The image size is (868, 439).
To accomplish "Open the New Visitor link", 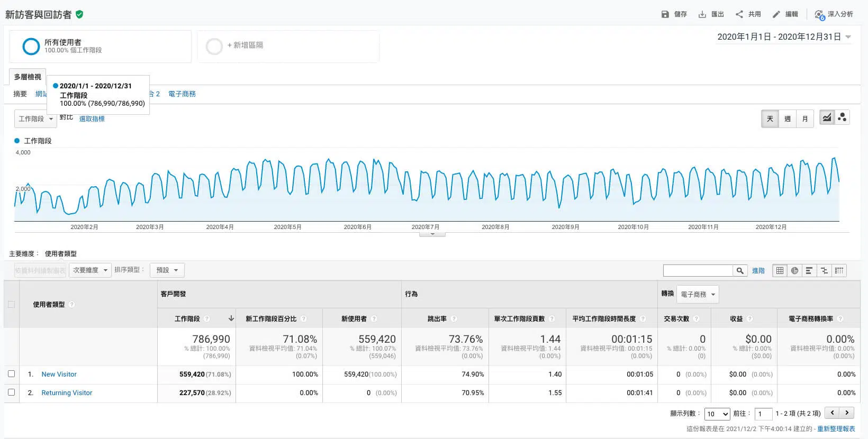I will point(59,374).
